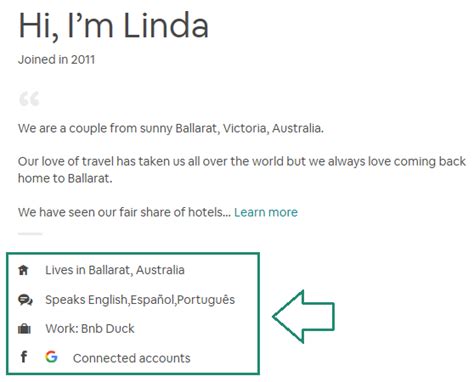Viewport: 474px width, 382px height.
Task: Click the sentence about sunny Ballarat, Victoria
Action: (171, 128)
